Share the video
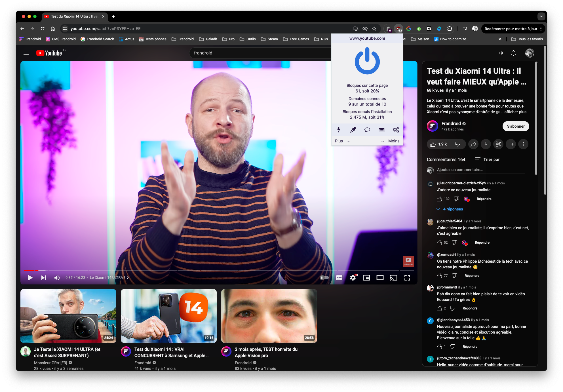Screen dimensions: 563x392 (x=473, y=144)
